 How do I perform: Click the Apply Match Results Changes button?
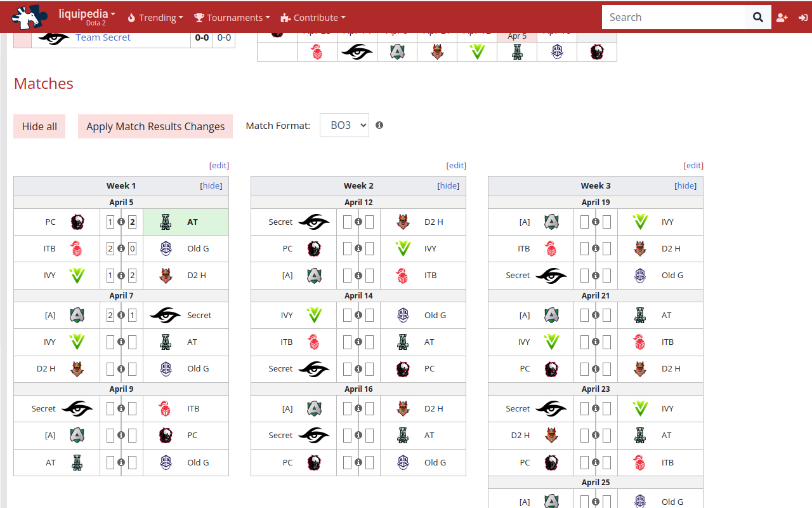tap(155, 126)
